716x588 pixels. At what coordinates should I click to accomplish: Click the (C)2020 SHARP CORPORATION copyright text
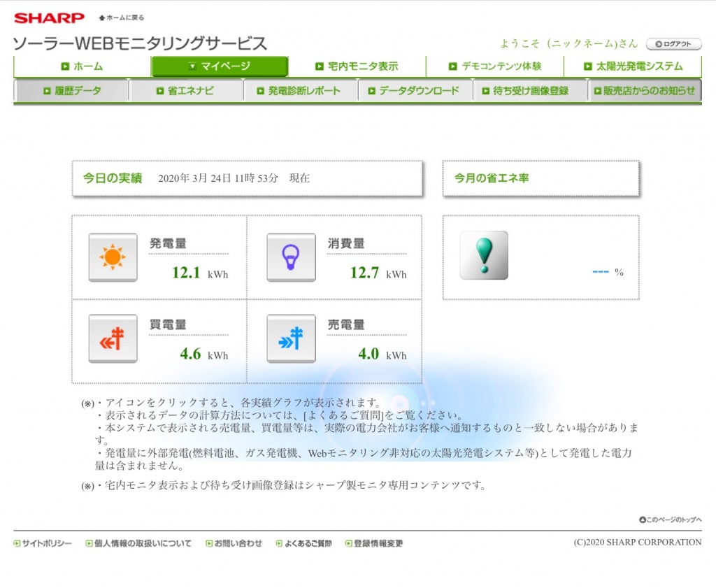[x=638, y=543]
